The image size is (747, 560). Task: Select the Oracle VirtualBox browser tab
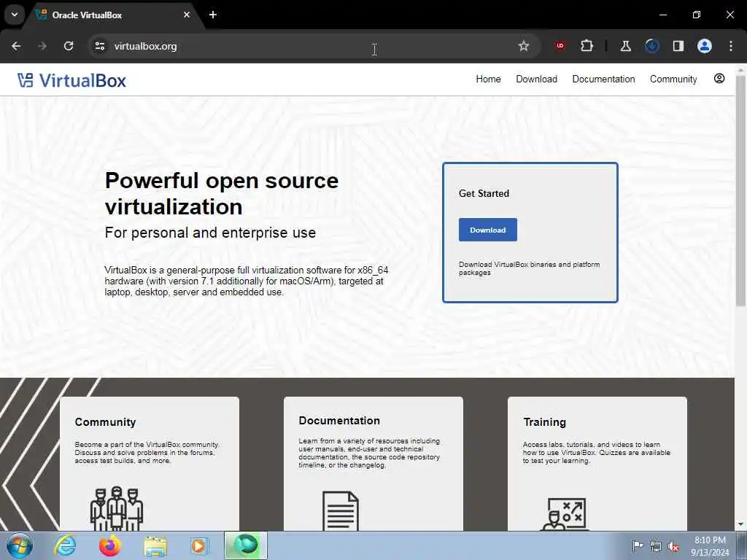(115, 15)
